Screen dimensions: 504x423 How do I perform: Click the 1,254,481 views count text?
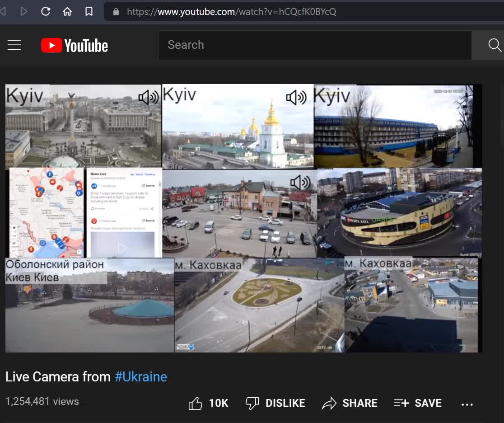tap(42, 401)
